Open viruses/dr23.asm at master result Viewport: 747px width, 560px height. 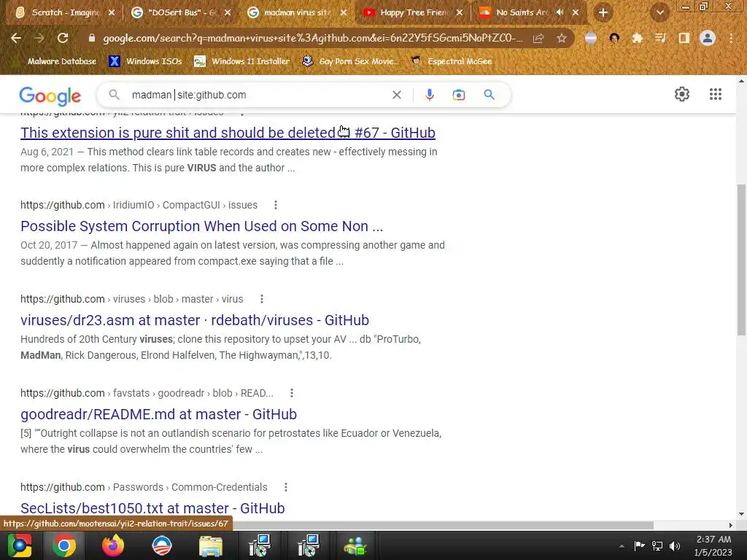195,320
